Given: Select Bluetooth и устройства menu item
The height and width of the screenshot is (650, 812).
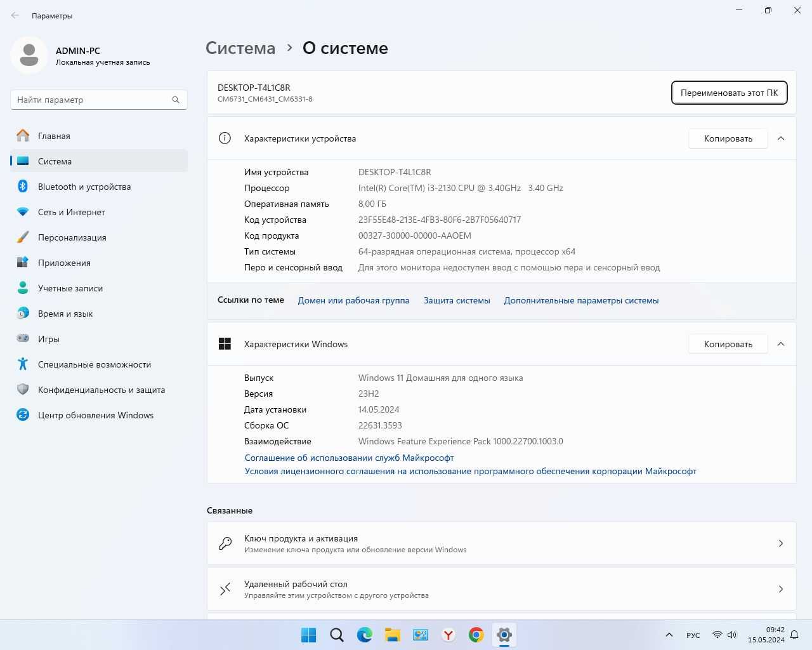Looking at the screenshot, I should tap(99, 187).
